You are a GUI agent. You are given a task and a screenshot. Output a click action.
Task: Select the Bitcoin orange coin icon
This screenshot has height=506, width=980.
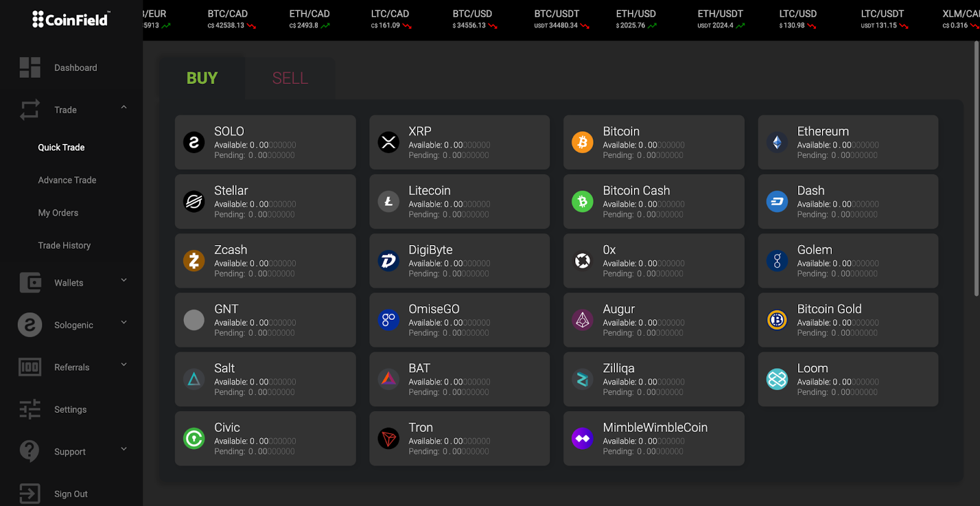pyautogui.click(x=582, y=142)
